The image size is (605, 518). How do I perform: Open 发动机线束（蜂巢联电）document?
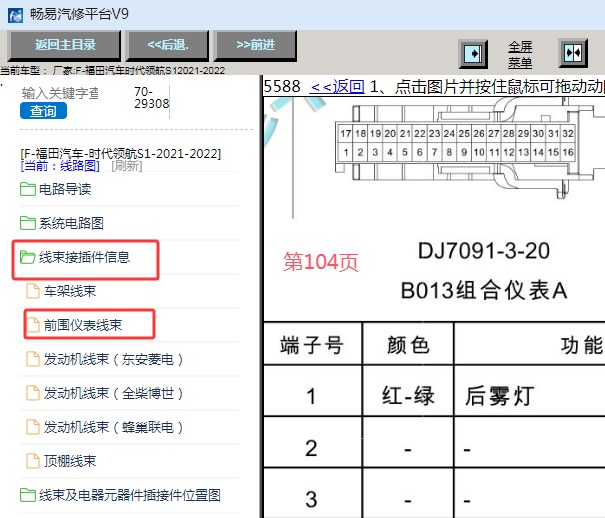[x=113, y=427]
